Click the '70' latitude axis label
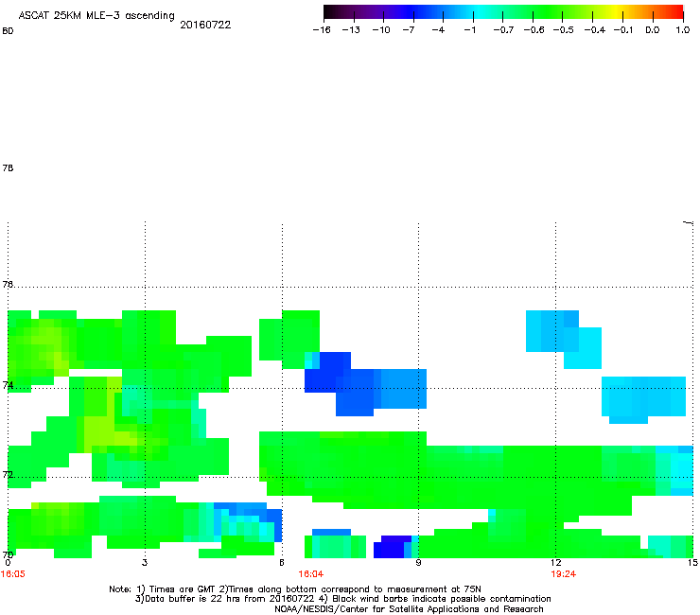This screenshot has width=700, height=615. pos(8,554)
